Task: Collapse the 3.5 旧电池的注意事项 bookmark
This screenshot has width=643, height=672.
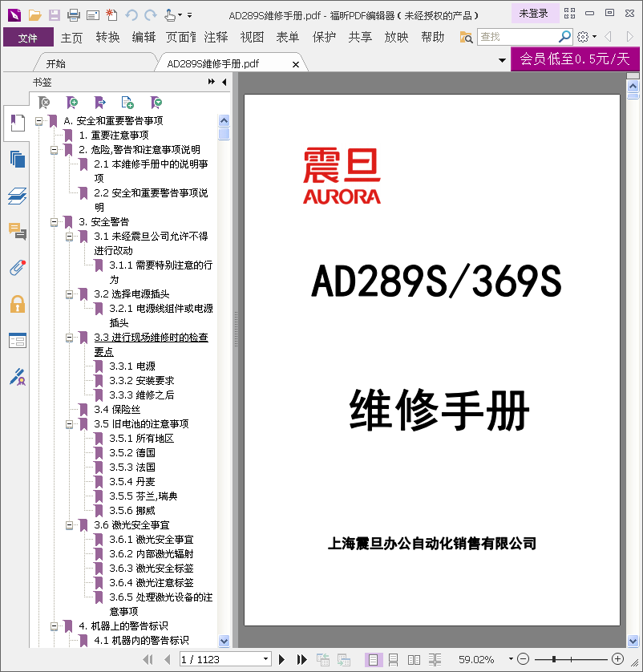Action: [x=70, y=425]
